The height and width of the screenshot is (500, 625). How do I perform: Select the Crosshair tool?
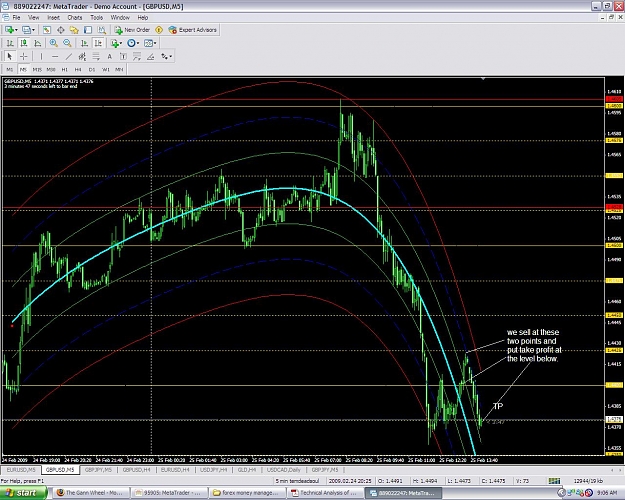24,57
